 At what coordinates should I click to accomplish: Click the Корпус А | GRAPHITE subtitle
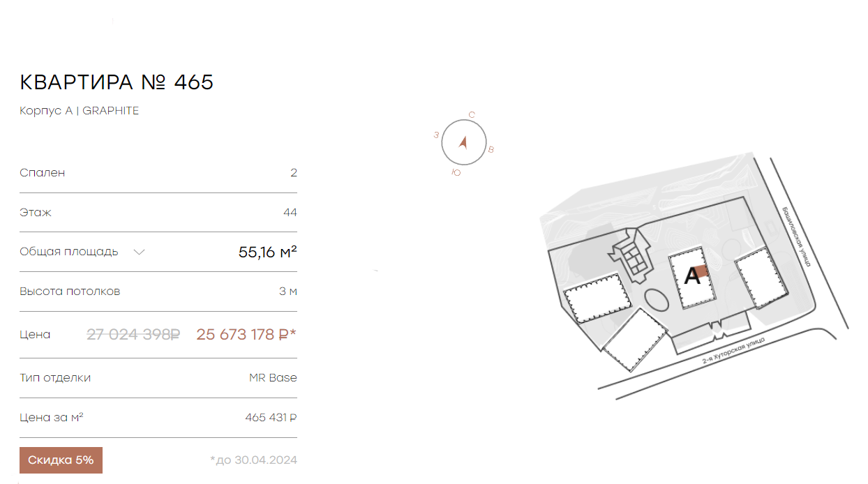click(80, 111)
